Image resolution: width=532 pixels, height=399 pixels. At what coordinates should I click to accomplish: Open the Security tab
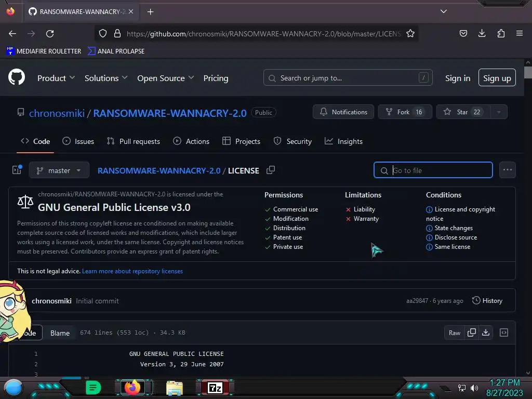[x=292, y=141]
